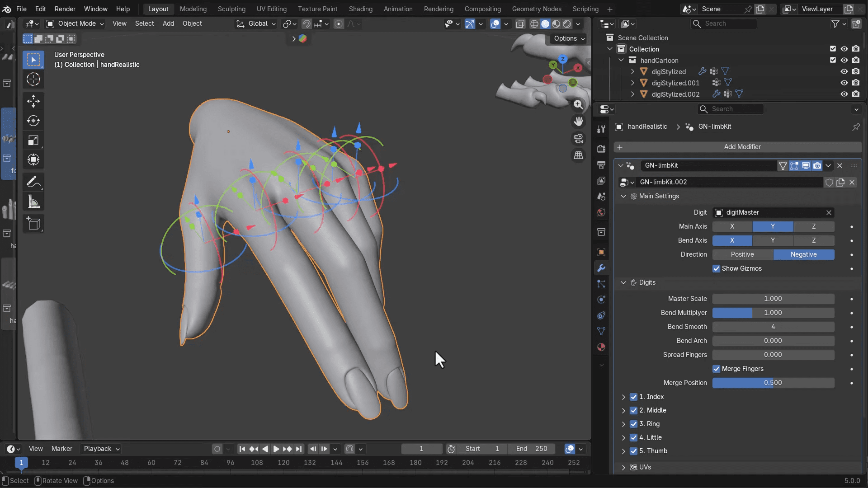This screenshot has height=488, width=868.
Task: Select the Move tool in the toolbar
Action: pyautogui.click(x=33, y=101)
